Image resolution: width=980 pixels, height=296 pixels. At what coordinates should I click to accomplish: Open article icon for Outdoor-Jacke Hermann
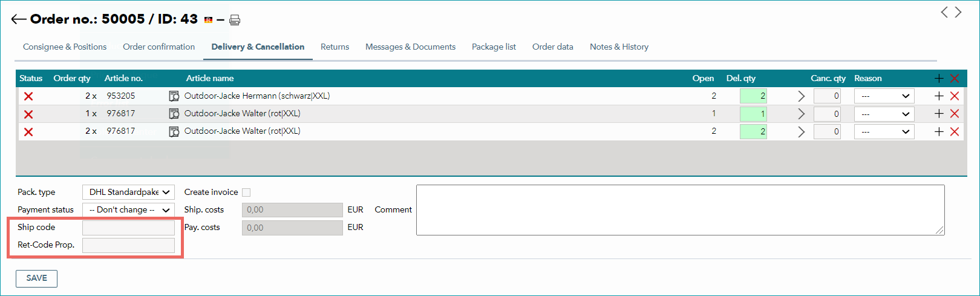click(x=174, y=96)
